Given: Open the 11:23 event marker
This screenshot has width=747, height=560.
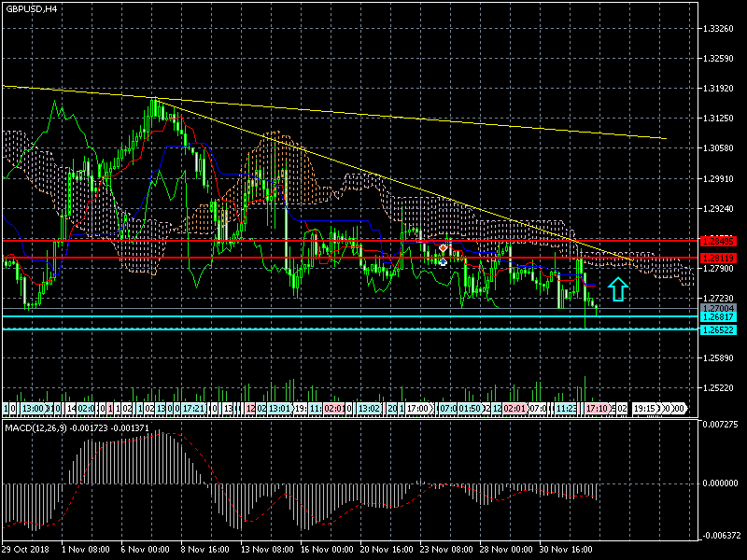Looking at the screenshot, I should (566, 409).
